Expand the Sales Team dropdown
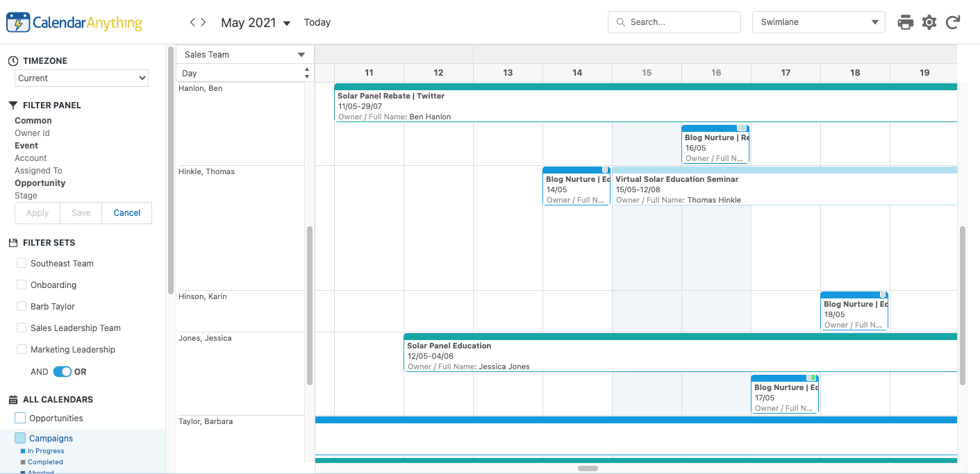Image resolution: width=980 pixels, height=474 pixels. point(244,55)
